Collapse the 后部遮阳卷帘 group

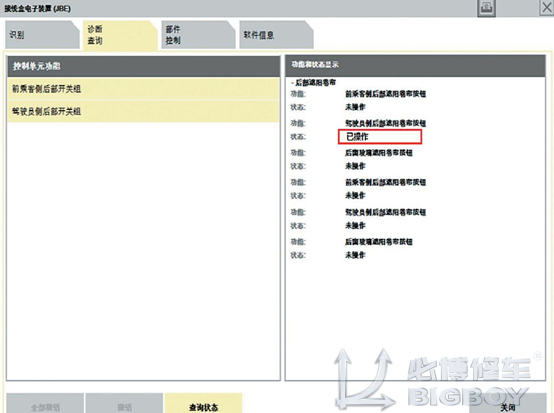(x=293, y=83)
